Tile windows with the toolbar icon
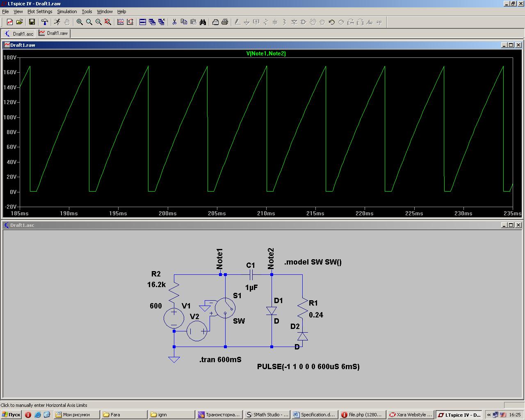Screen dimensions: 525x420 coord(143,22)
